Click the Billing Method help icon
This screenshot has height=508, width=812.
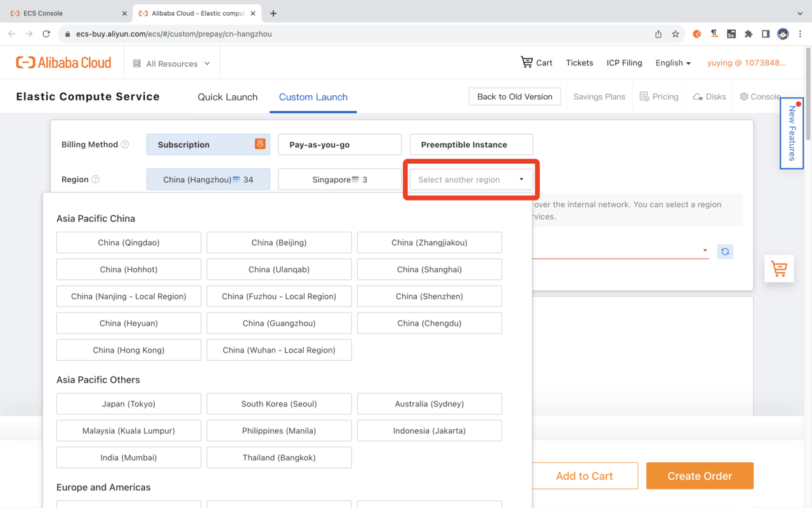[x=125, y=144]
